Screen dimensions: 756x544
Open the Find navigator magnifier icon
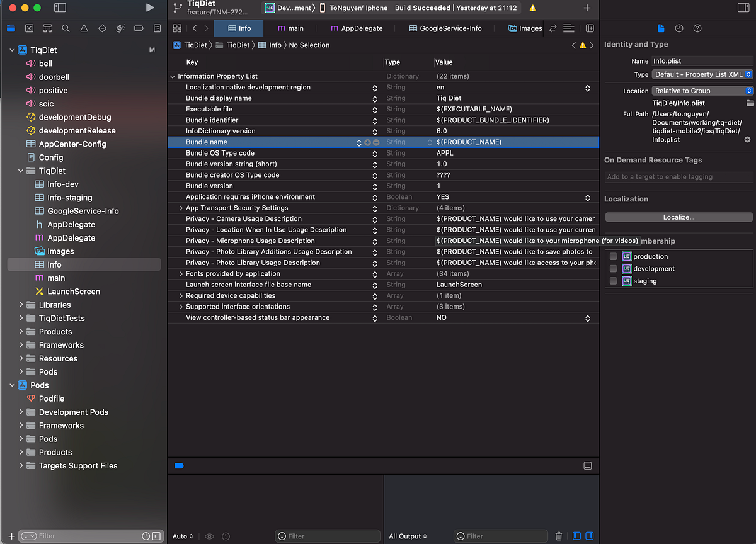65,28
